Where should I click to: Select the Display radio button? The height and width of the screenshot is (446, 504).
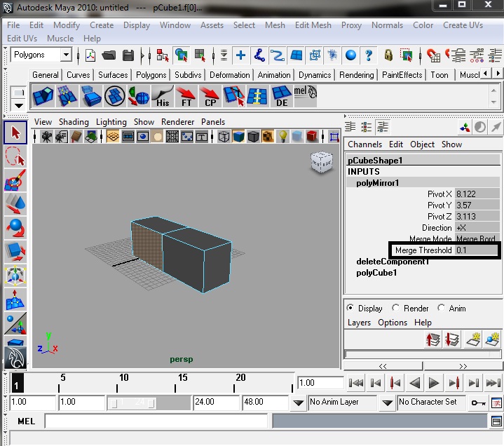coord(350,308)
